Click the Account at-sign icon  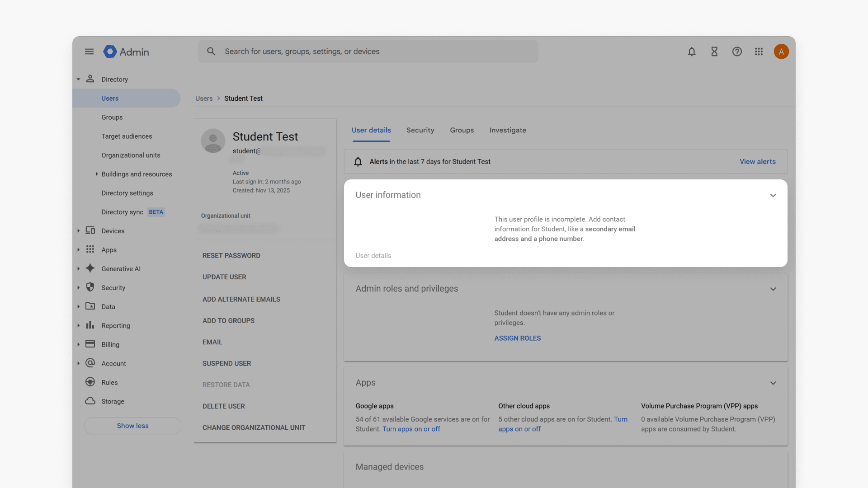[90, 363]
